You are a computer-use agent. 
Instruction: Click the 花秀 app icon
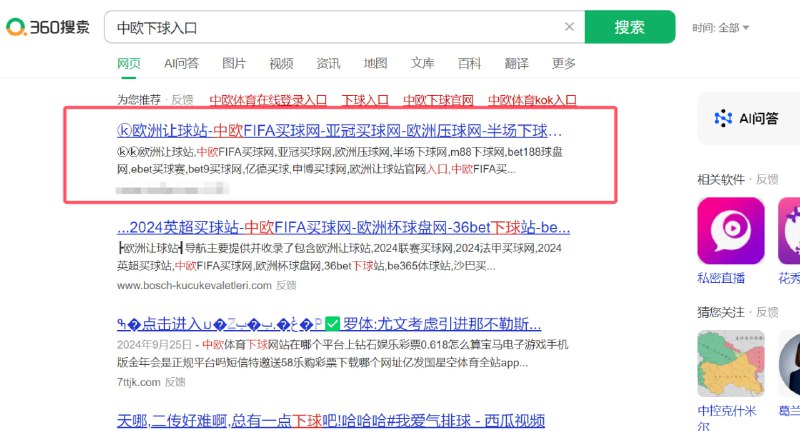point(789,231)
